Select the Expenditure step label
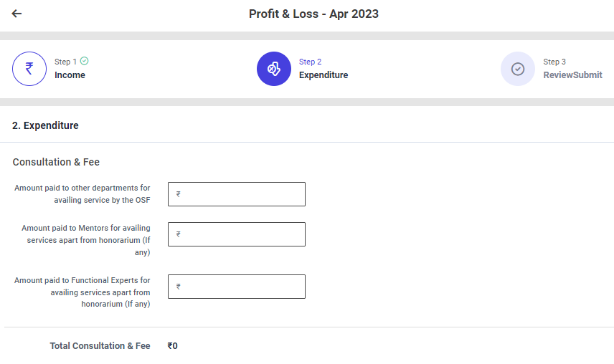Screen dimensions: 614x364 pos(323,75)
